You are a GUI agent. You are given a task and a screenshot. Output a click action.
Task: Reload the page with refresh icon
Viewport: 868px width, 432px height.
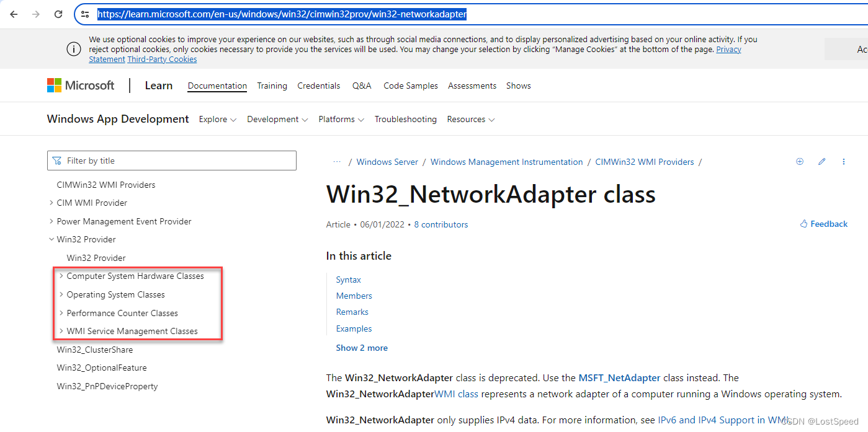coord(58,14)
